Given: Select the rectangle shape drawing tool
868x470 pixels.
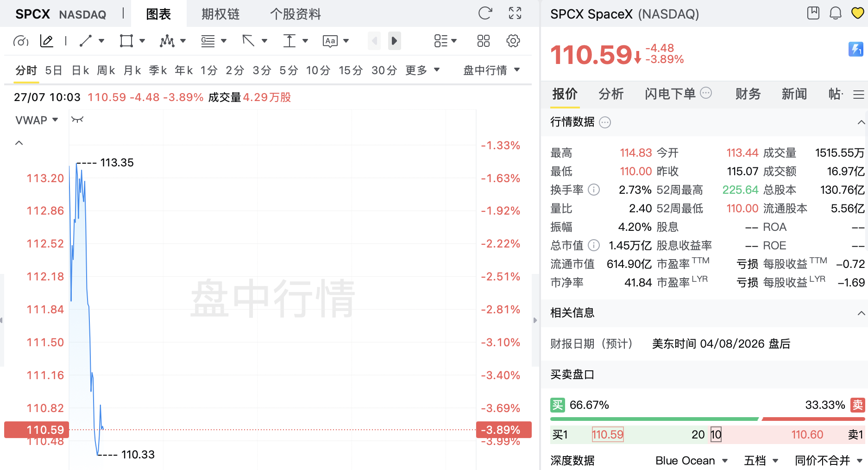Looking at the screenshot, I should pyautogui.click(x=126, y=41).
